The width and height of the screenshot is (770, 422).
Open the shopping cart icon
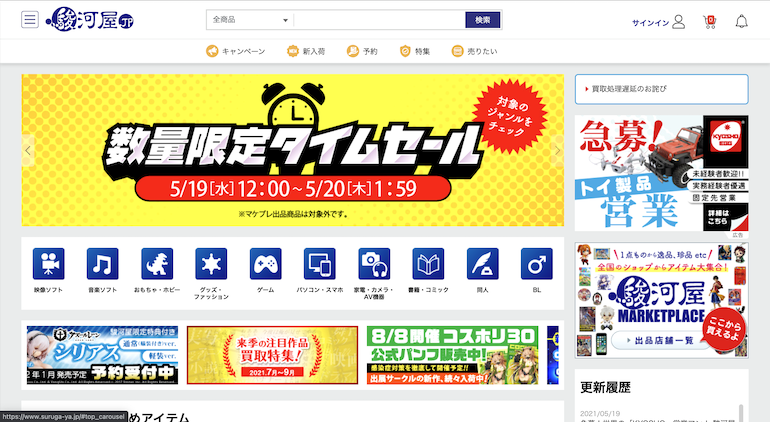[710, 22]
